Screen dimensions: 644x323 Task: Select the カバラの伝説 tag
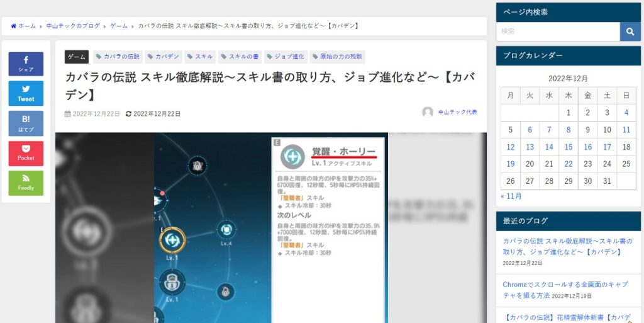118,57
